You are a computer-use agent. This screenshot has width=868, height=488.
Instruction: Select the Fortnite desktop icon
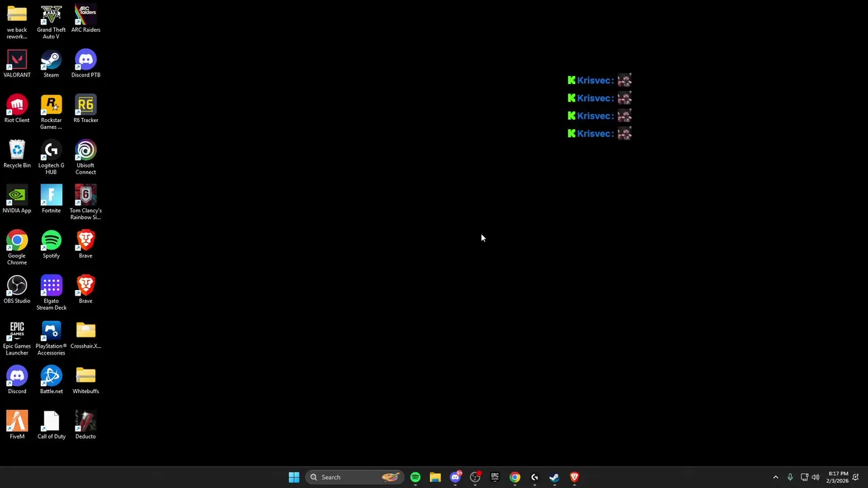pos(51,200)
